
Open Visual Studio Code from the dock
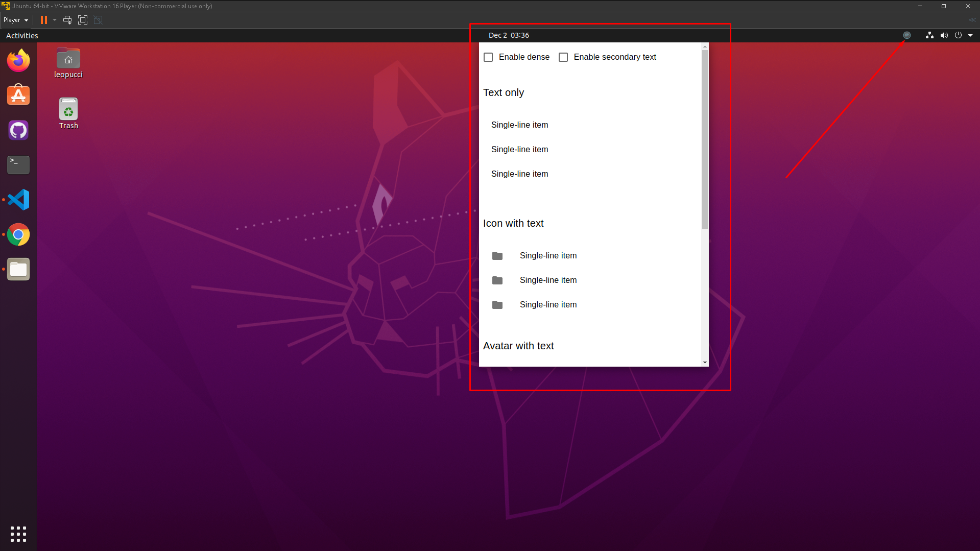[18, 200]
